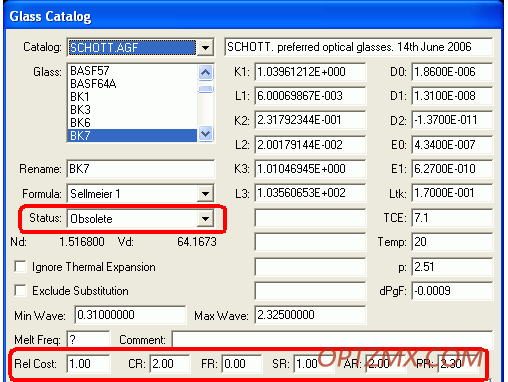Viewport: 508px width, 382px height.
Task: Click the Ltk value field
Action: point(452,193)
